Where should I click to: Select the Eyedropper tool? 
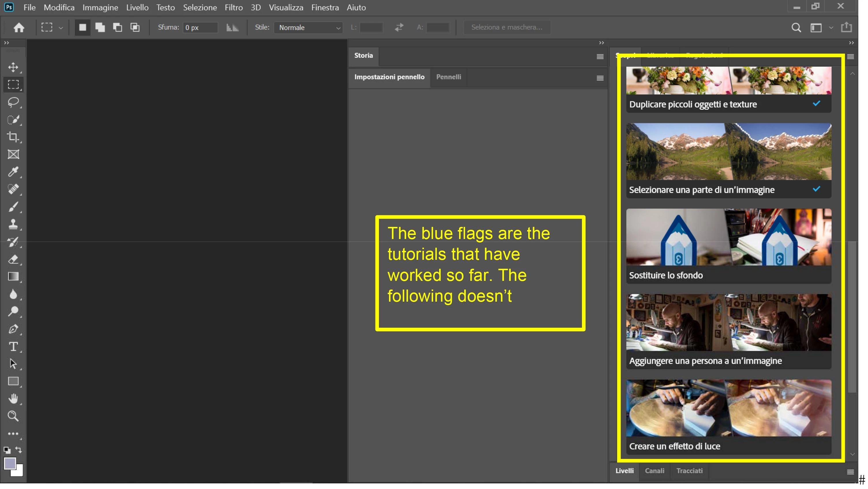[13, 172]
